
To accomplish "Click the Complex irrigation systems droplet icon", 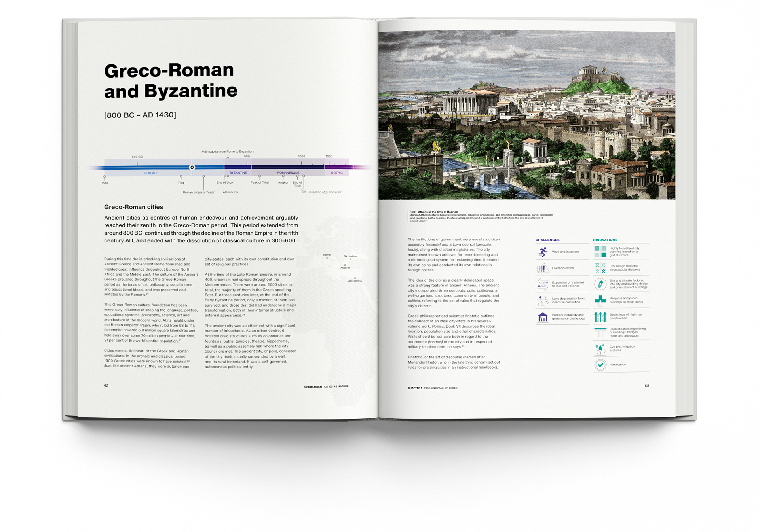I will point(600,348).
